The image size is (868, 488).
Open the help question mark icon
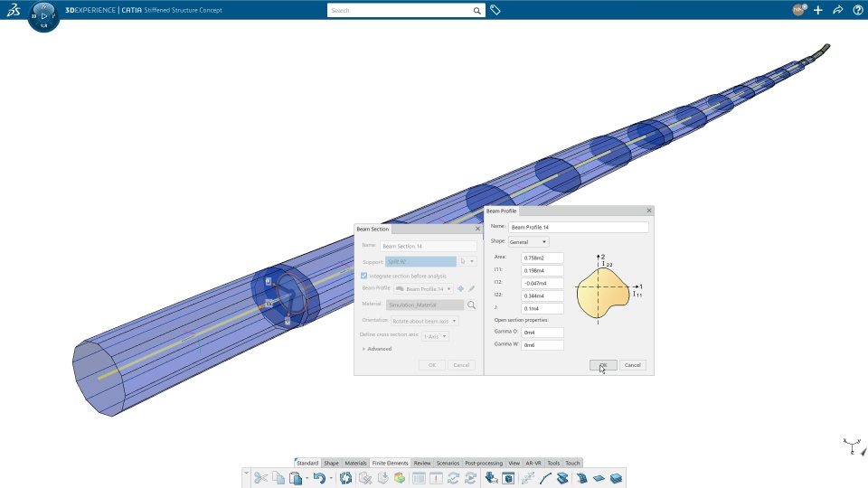point(857,10)
